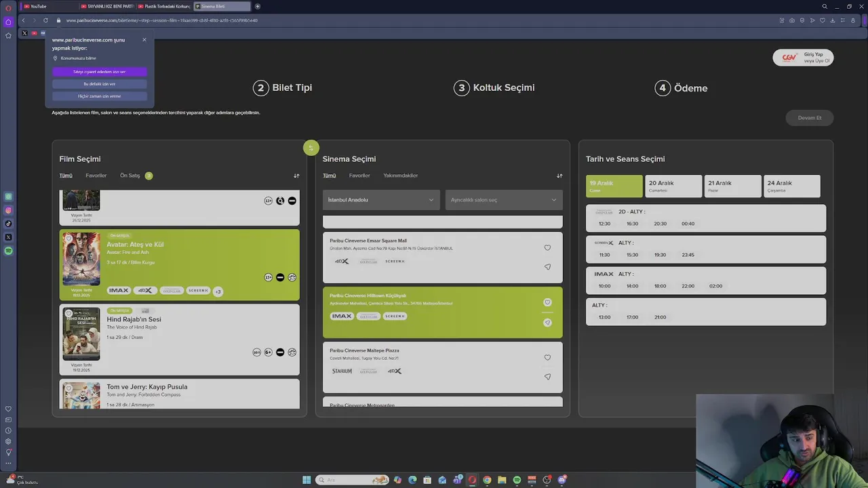Screen dimensions: 868x488
Task: Pick the 12:30 2D ALTY session
Action: click(604, 224)
